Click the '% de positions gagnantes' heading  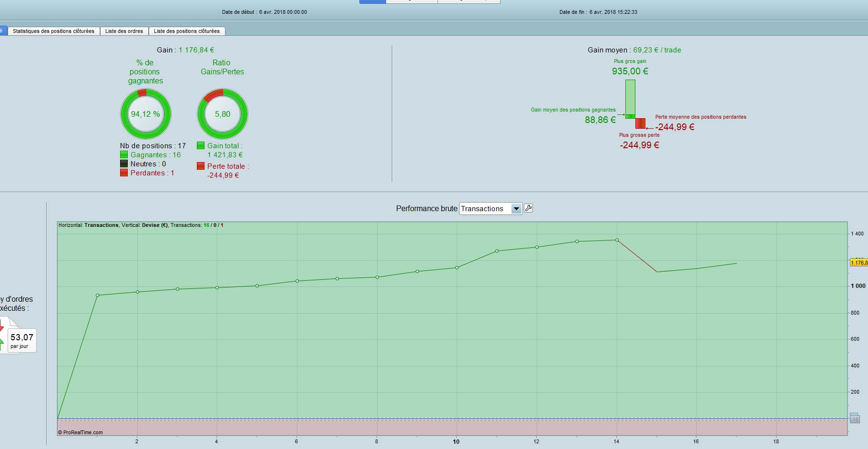(x=145, y=71)
